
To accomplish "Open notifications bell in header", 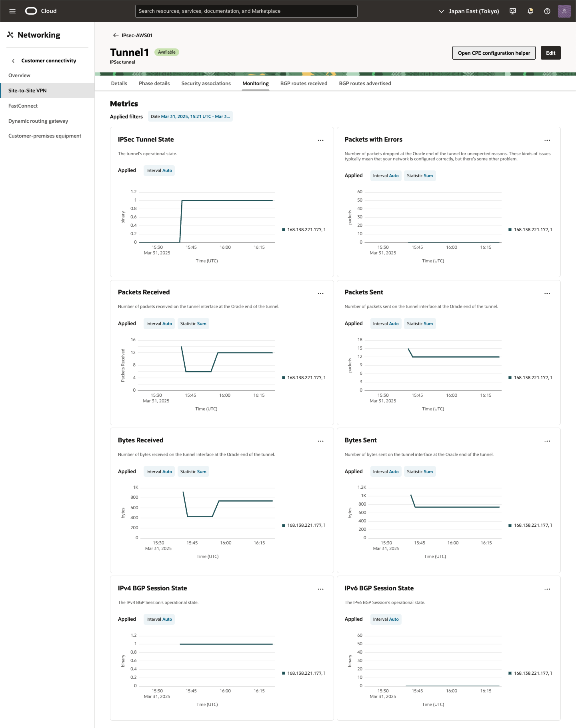I will point(530,11).
